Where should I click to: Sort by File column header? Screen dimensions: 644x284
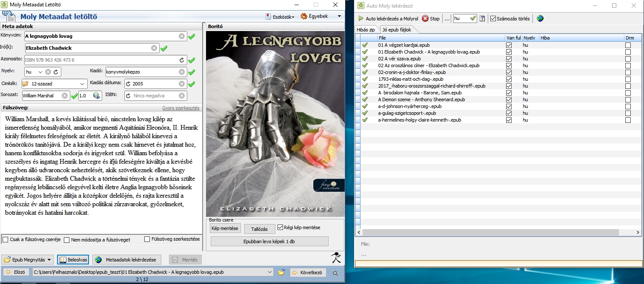click(441, 38)
